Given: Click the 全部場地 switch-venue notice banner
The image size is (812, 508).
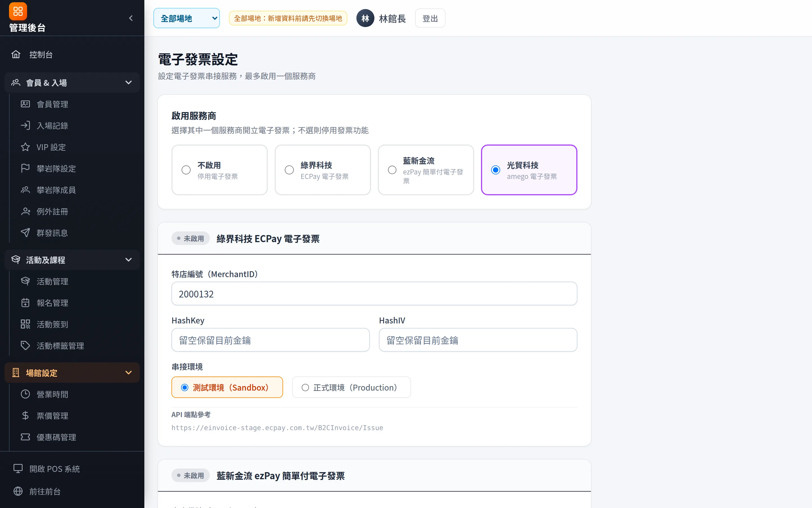Looking at the screenshot, I should pyautogui.click(x=288, y=18).
